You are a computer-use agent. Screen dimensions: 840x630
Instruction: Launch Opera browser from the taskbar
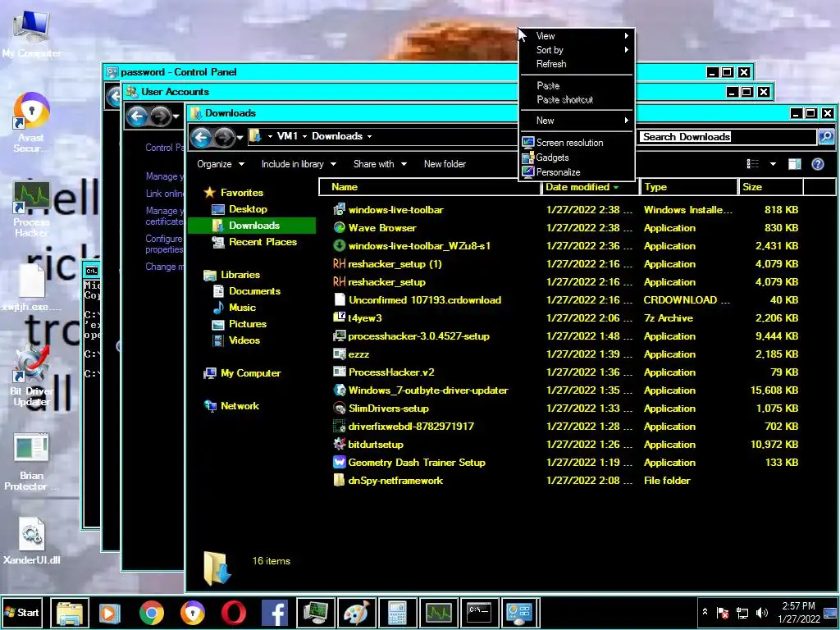coord(234,613)
